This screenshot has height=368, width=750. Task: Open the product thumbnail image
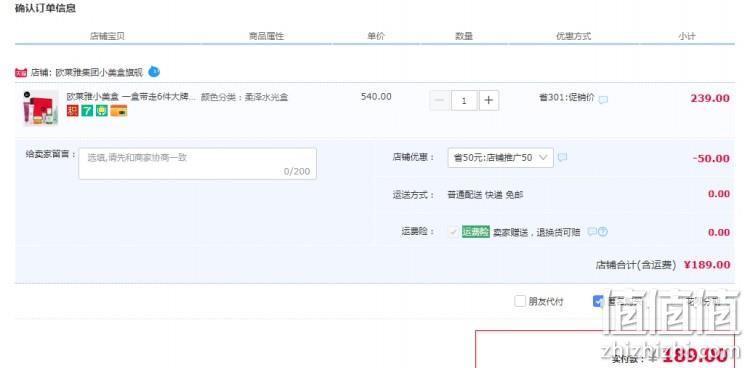(x=41, y=108)
